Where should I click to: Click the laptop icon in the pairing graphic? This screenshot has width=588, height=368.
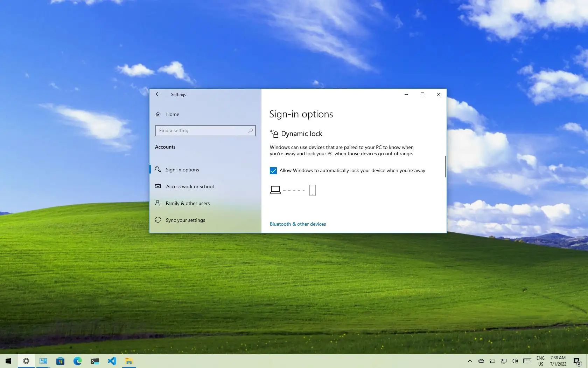click(x=275, y=190)
